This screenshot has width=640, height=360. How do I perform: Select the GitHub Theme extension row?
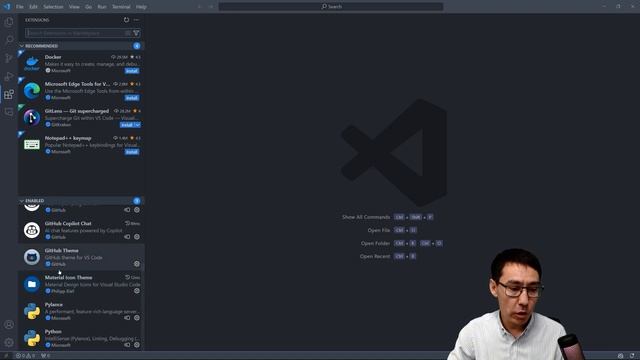tap(81, 257)
